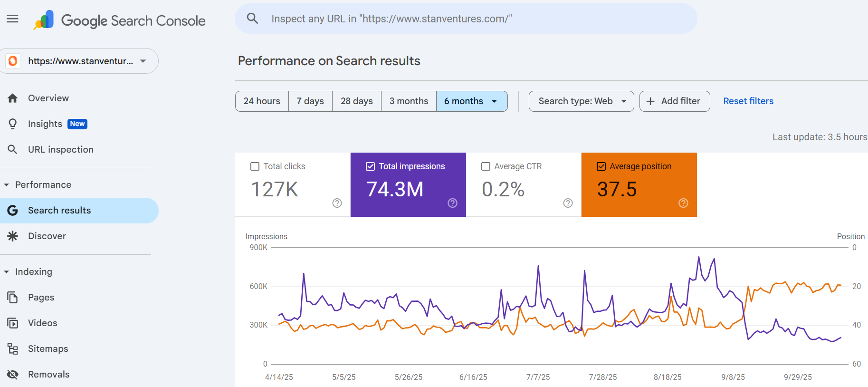Uncheck the Total impressions checkbox

(x=371, y=166)
